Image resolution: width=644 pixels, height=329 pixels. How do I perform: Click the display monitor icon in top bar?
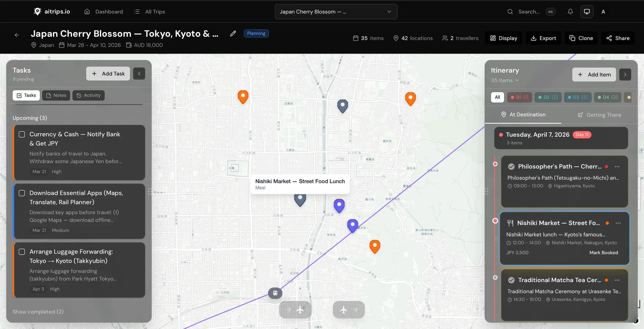[x=587, y=11]
